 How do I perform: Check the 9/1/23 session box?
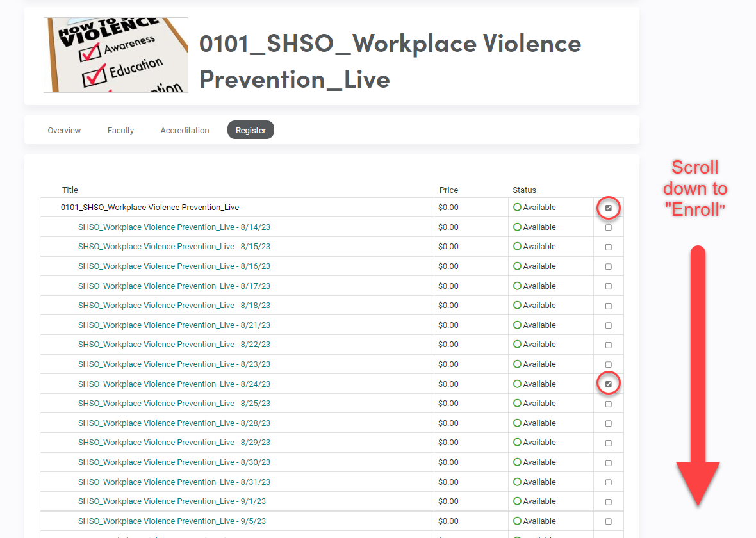tap(608, 501)
